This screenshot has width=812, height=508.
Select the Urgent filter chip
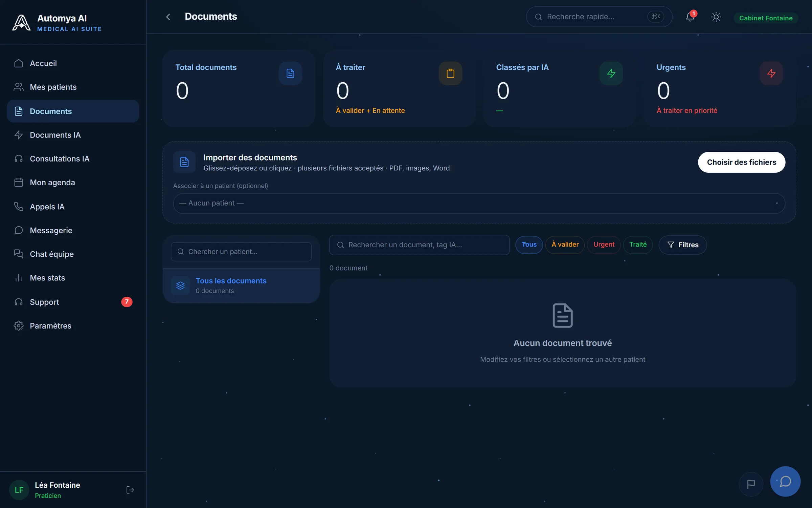pyautogui.click(x=604, y=245)
